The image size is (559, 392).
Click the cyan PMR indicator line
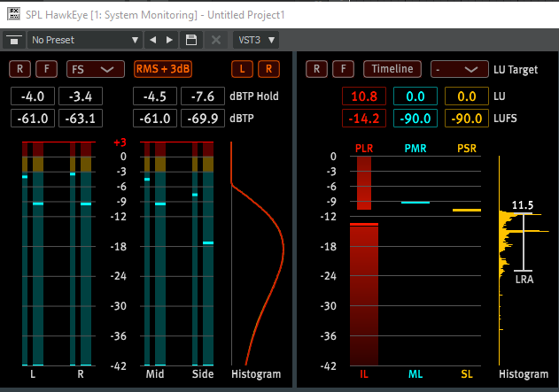point(415,203)
